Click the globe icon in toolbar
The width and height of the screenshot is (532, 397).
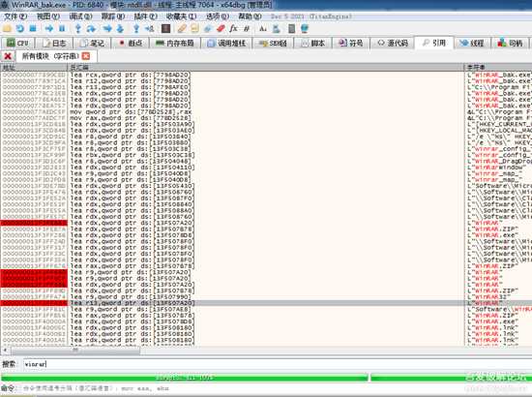[x=305, y=29]
